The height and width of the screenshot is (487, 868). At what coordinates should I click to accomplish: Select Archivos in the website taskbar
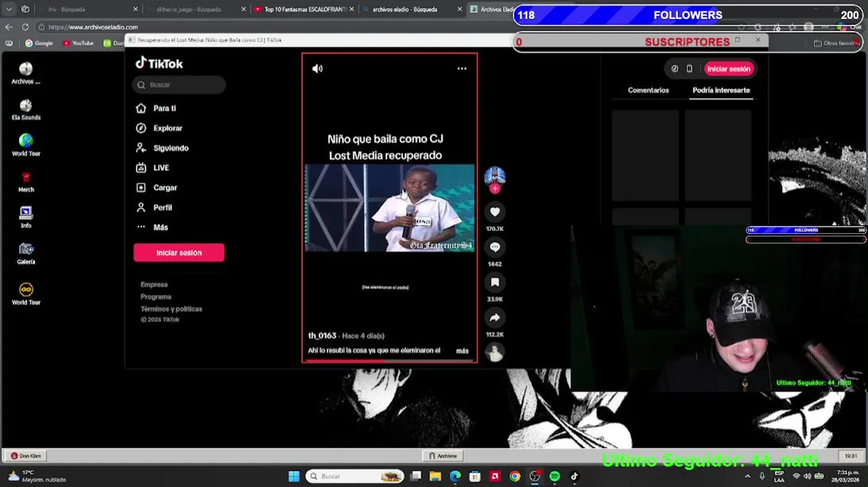tap(443, 456)
